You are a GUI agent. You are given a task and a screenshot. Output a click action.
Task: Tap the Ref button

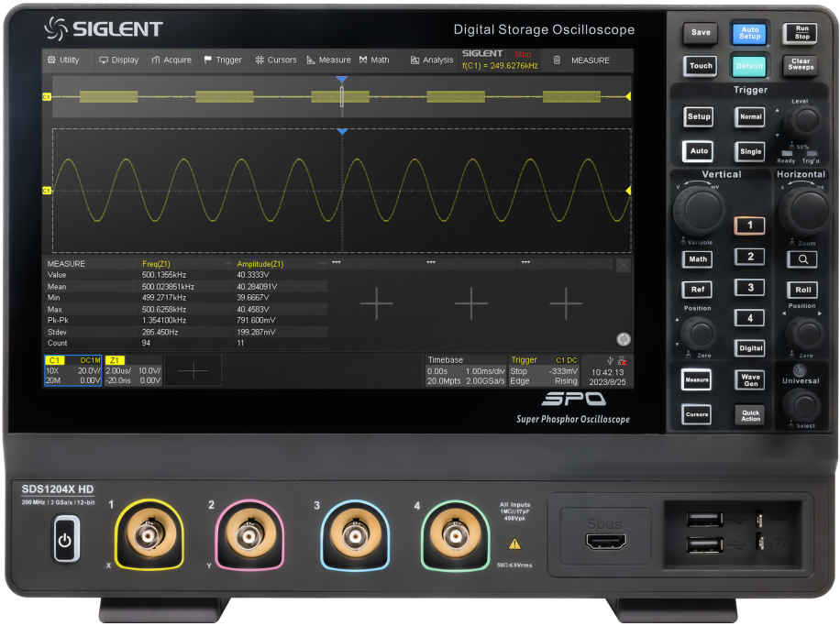pyautogui.click(x=698, y=290)
